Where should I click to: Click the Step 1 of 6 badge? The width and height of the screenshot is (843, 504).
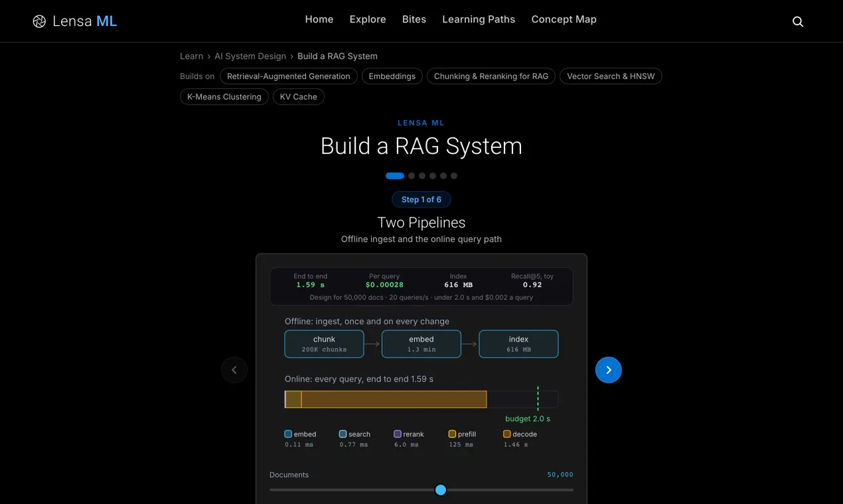point(421,200)
